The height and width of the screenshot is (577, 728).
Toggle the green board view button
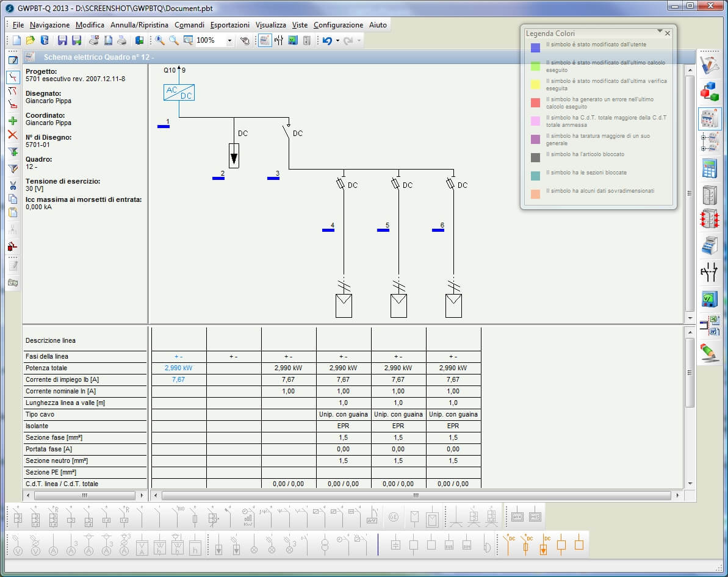[292, 40]
